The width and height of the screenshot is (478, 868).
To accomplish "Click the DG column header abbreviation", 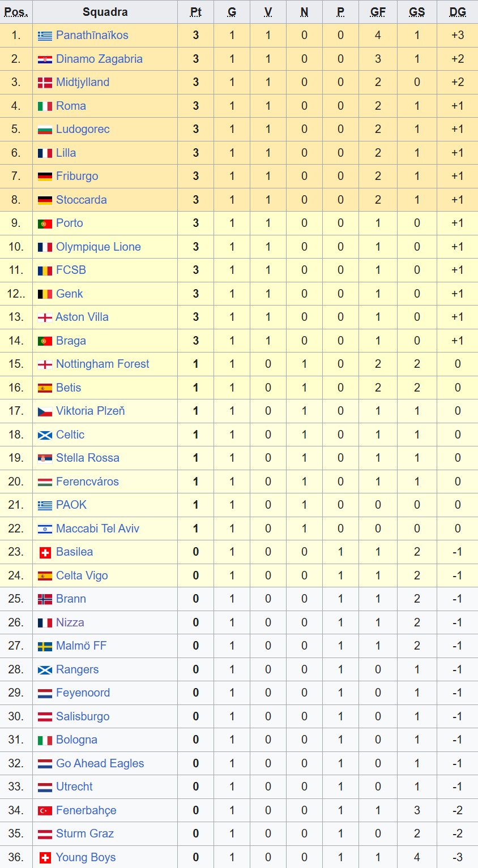I will pos(457,12).
